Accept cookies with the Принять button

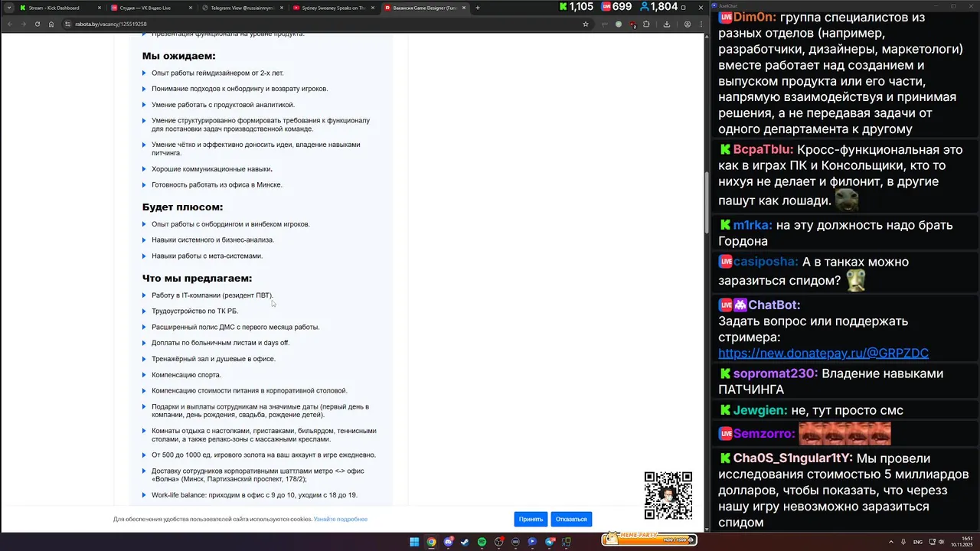coord(531,519)
